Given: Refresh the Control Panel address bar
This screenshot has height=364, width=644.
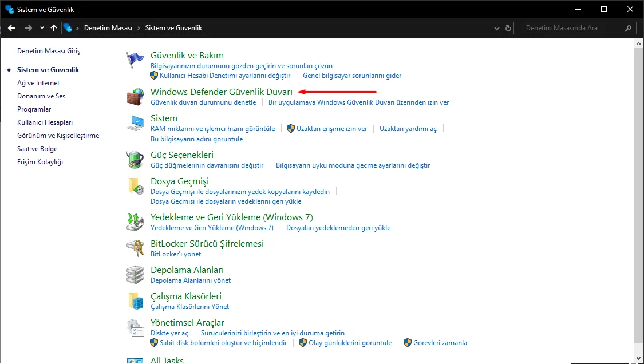Looking at the screenshot, I should pyautogui.click(x=508, y=29).
